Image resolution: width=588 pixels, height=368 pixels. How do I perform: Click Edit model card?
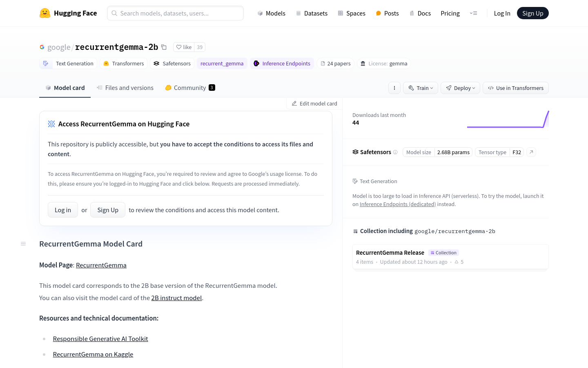(x=314, y=103)
